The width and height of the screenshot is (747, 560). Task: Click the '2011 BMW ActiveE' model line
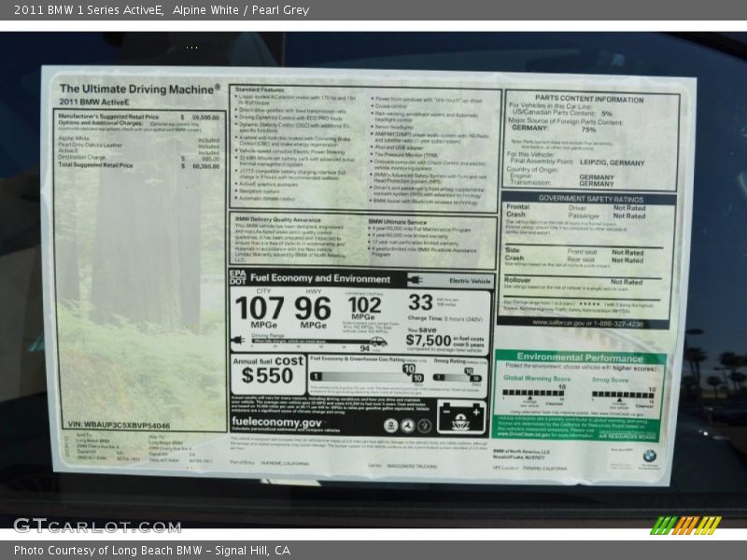[94, 102]
